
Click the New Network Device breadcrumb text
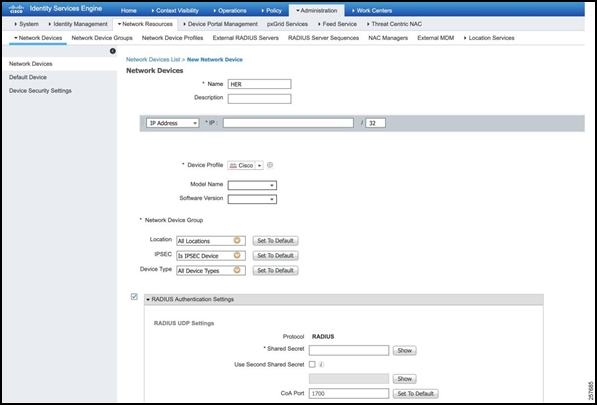(215, 60)
